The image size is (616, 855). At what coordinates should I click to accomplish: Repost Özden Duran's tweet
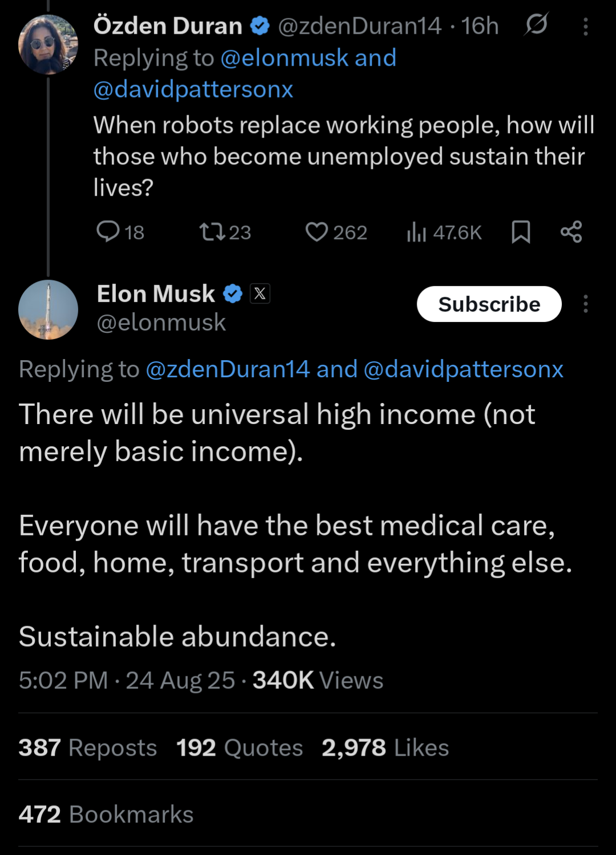(x=212, y=232)
